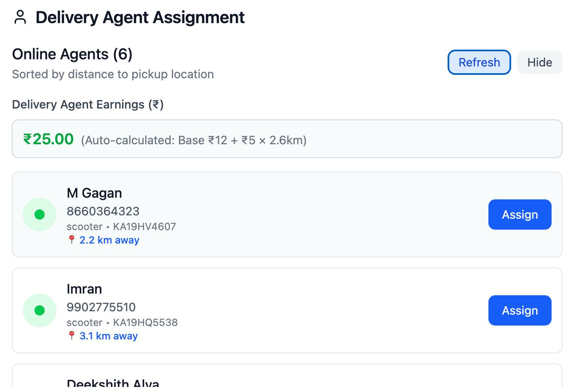Click phone number 9902775510
This screenshot has height=392, width=576.
[101, 307]
